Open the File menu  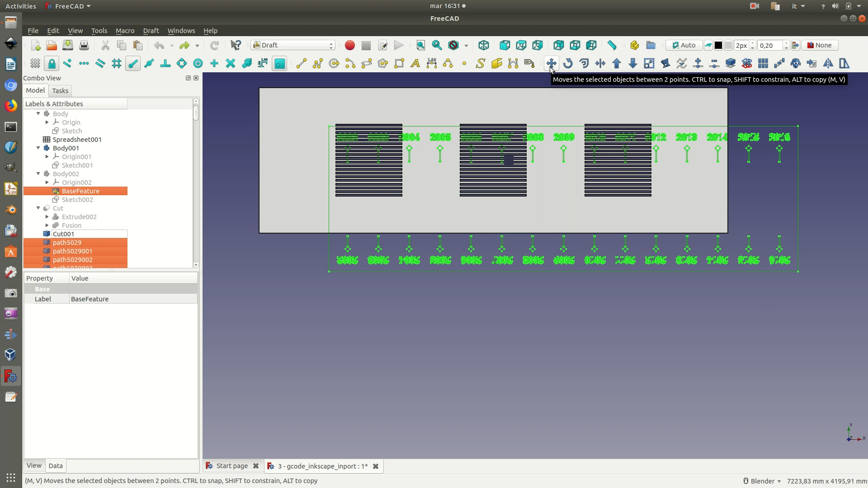33,31
